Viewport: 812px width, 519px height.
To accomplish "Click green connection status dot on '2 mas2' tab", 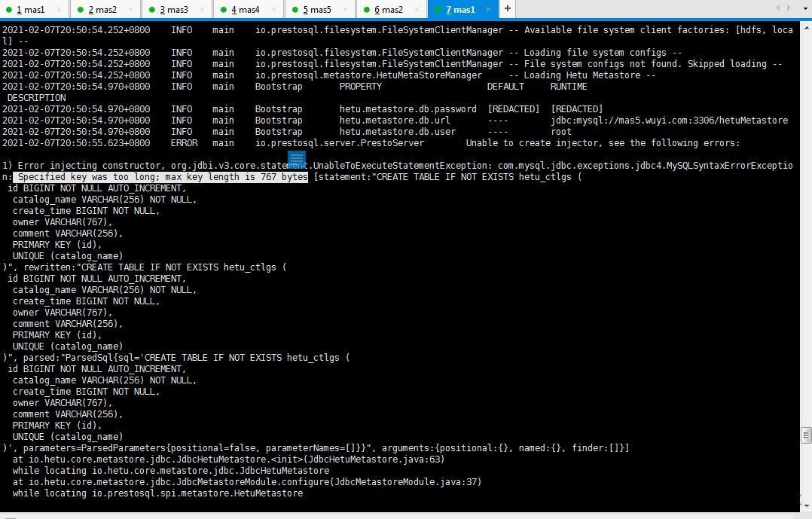I will coord(81,10).
